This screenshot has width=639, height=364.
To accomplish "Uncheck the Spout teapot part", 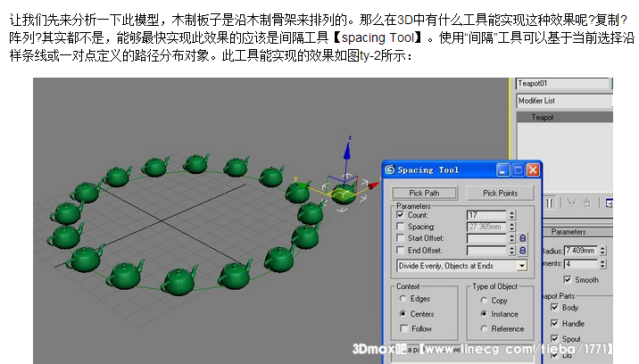I will (x=554, y=339).
